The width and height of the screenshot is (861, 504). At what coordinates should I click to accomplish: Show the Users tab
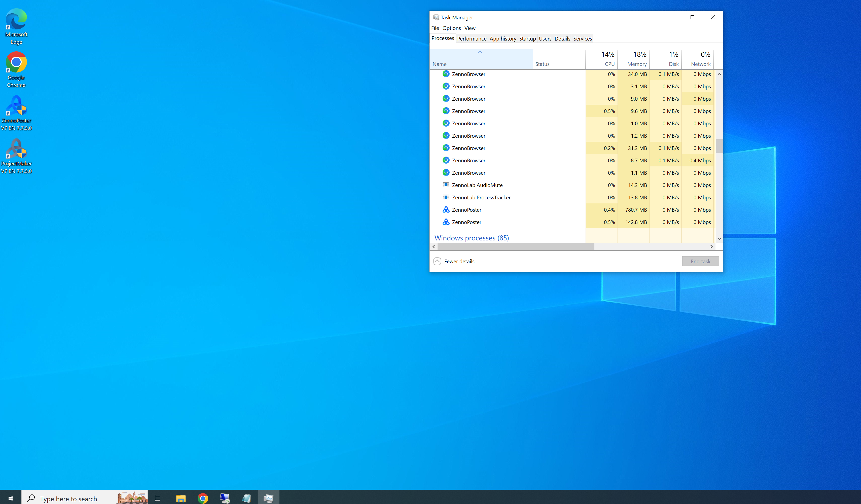point(545,39)
